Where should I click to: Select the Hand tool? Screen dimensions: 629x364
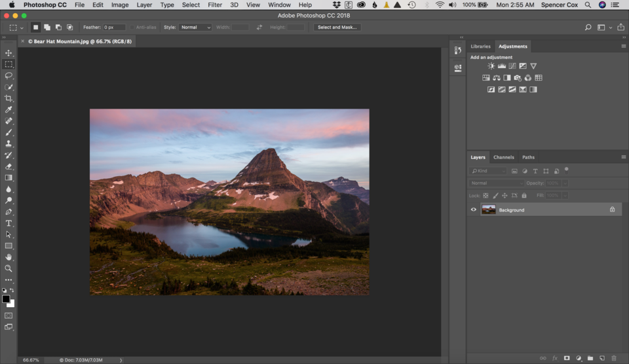pos(9,257)
